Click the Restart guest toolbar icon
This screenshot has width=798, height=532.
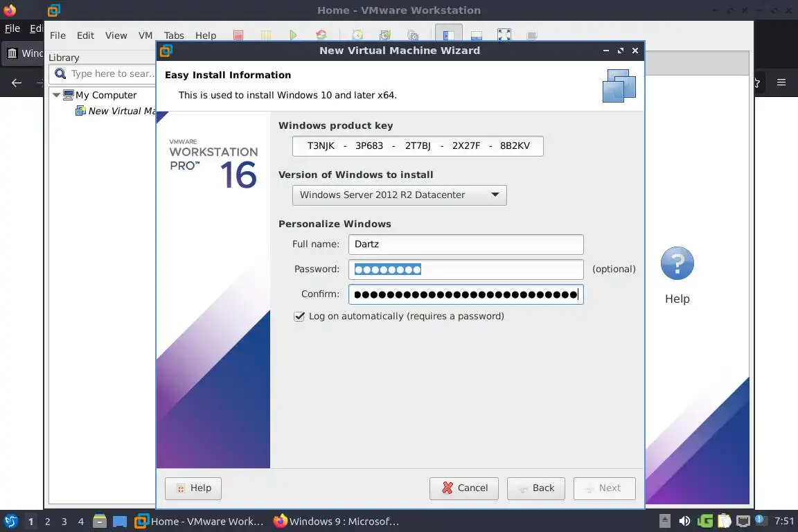(321, 35)
